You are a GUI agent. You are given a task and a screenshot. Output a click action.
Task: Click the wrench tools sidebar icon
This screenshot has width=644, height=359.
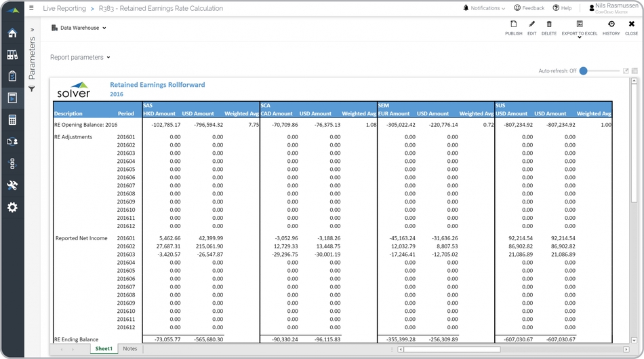tap(12, 185)
